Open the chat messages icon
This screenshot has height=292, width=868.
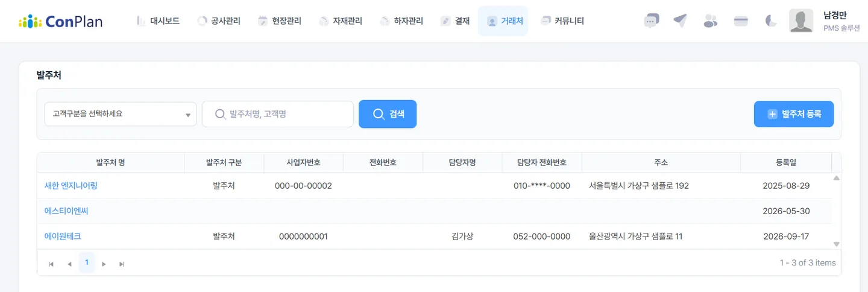(x=651, y=21)
